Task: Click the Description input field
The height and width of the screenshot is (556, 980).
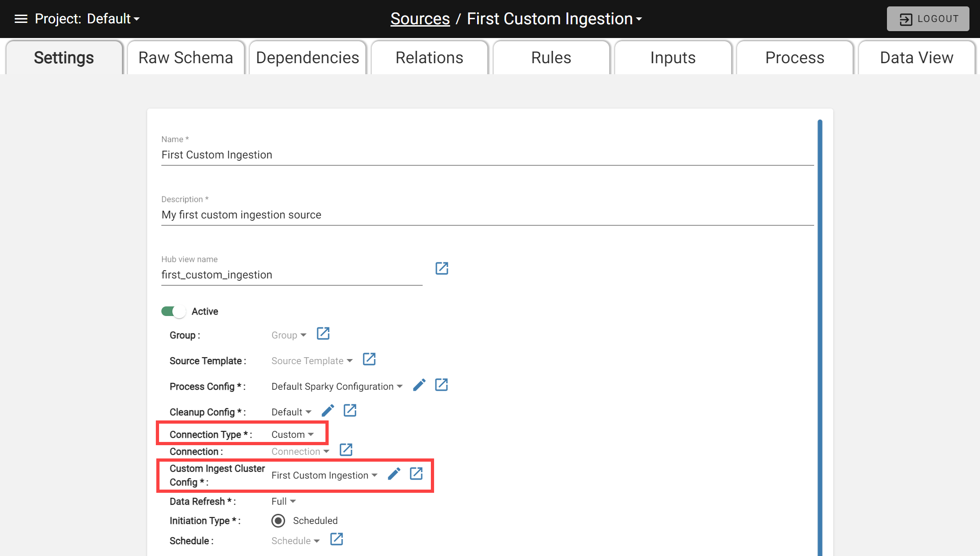Action: coord(487,215)
